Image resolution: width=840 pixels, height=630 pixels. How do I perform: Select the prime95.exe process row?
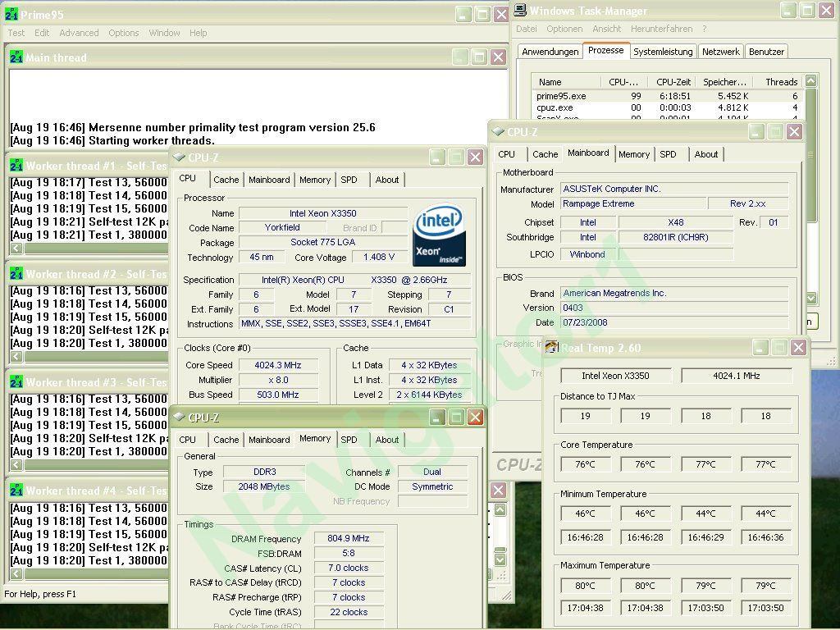[x=668, y=96]
